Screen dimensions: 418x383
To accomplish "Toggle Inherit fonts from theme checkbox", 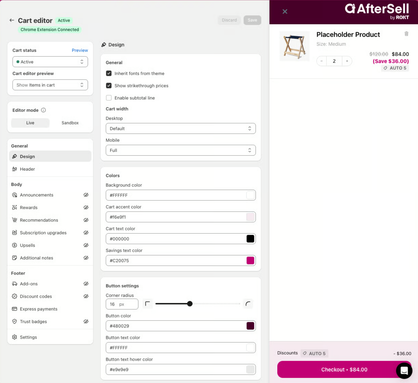I will coord(109,73).
